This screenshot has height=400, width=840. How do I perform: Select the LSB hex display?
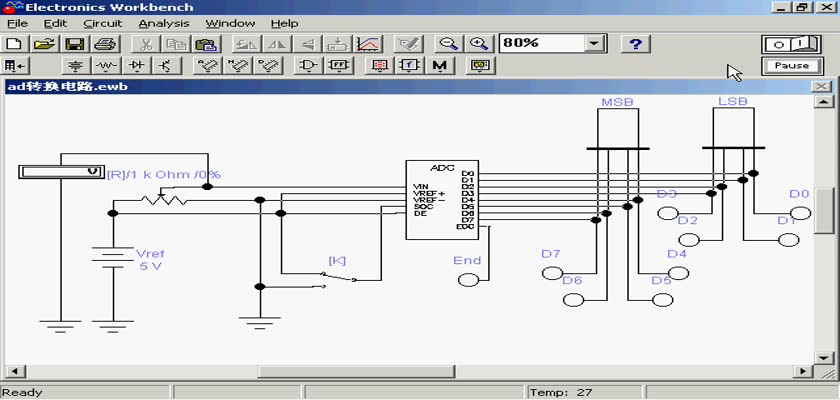(x=733, y=129)
